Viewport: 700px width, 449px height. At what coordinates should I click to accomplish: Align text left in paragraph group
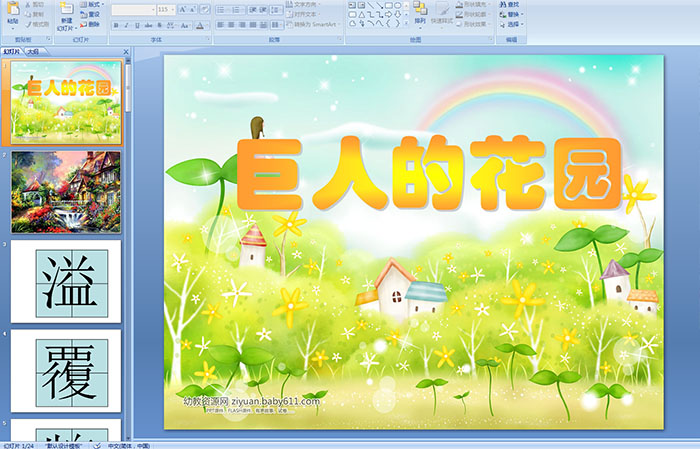coord(221,25)
